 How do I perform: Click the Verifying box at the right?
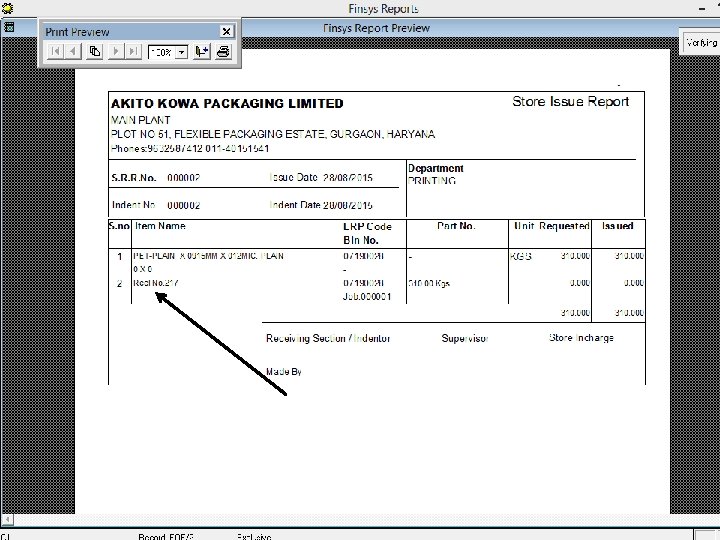[x=701, y=43]
